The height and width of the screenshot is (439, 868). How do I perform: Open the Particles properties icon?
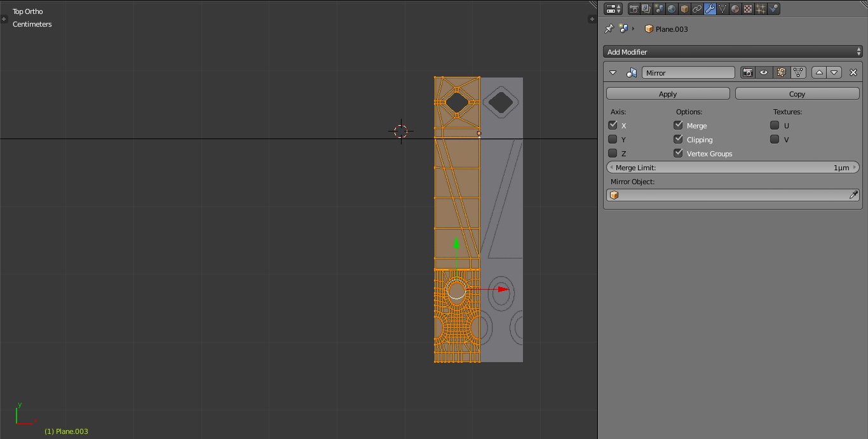(x=760, y=8)
